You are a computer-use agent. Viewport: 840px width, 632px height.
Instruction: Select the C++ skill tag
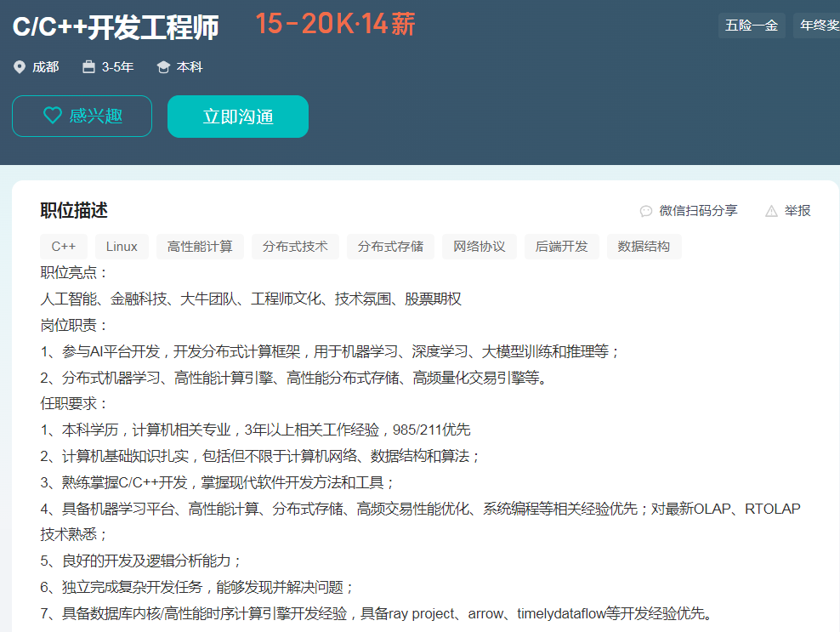point(64,247)
